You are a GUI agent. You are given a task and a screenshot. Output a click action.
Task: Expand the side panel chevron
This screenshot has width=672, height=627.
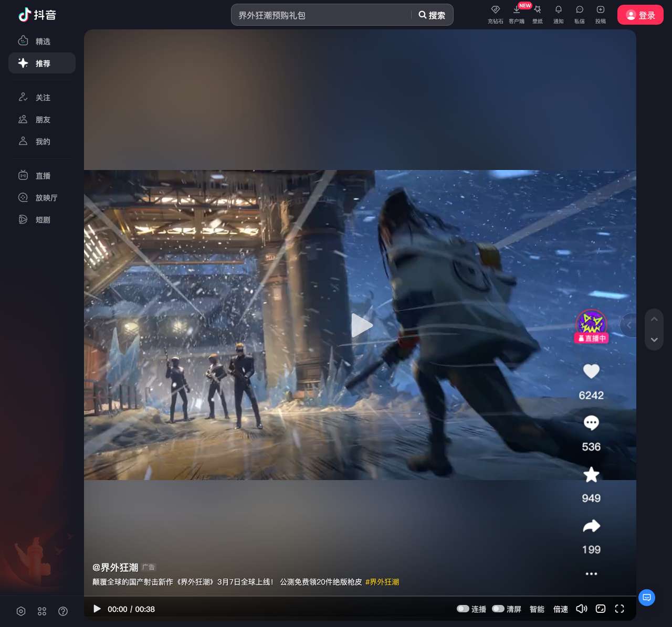point(629,325)
